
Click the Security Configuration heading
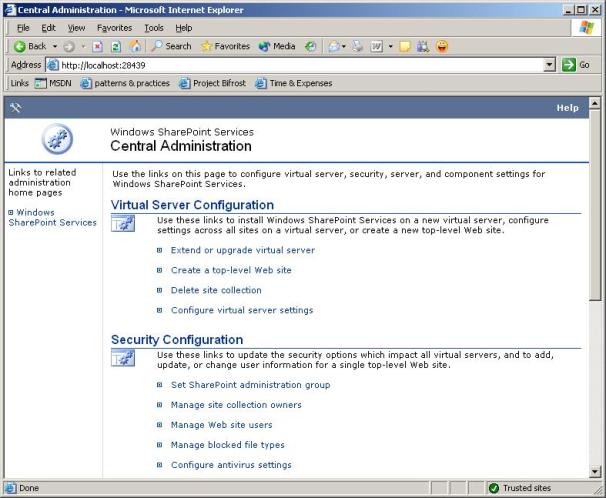pyautogui.click(x=177, y=340)
